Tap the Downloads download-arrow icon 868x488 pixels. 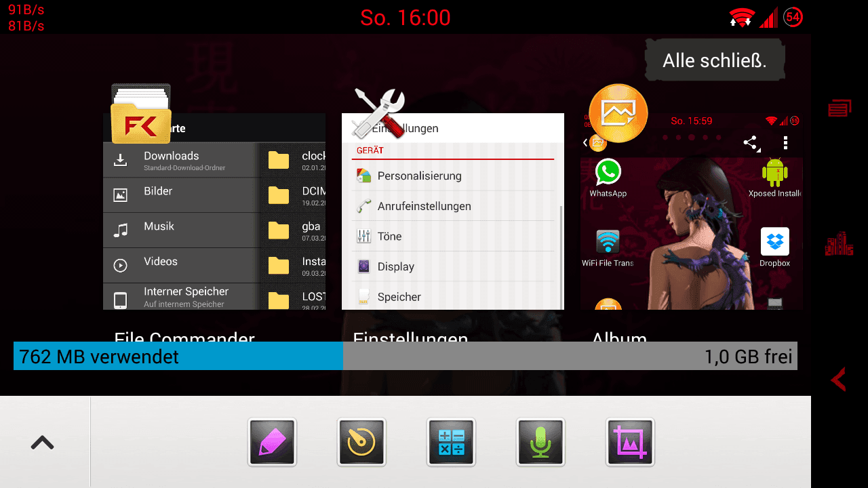coord(120,160)
